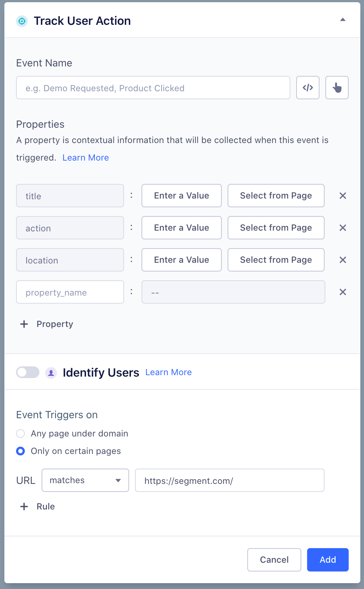
Task: Delete the location property row
Action: [342, 260]
